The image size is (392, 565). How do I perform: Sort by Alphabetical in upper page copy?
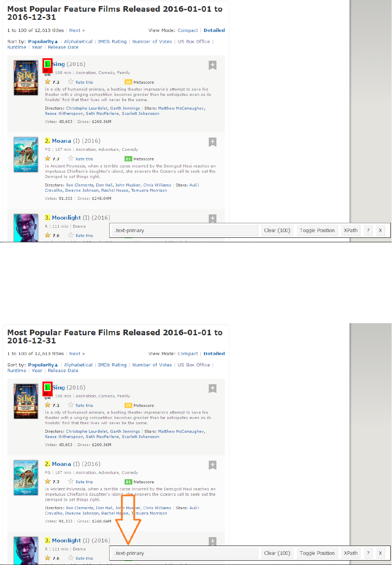78,42
